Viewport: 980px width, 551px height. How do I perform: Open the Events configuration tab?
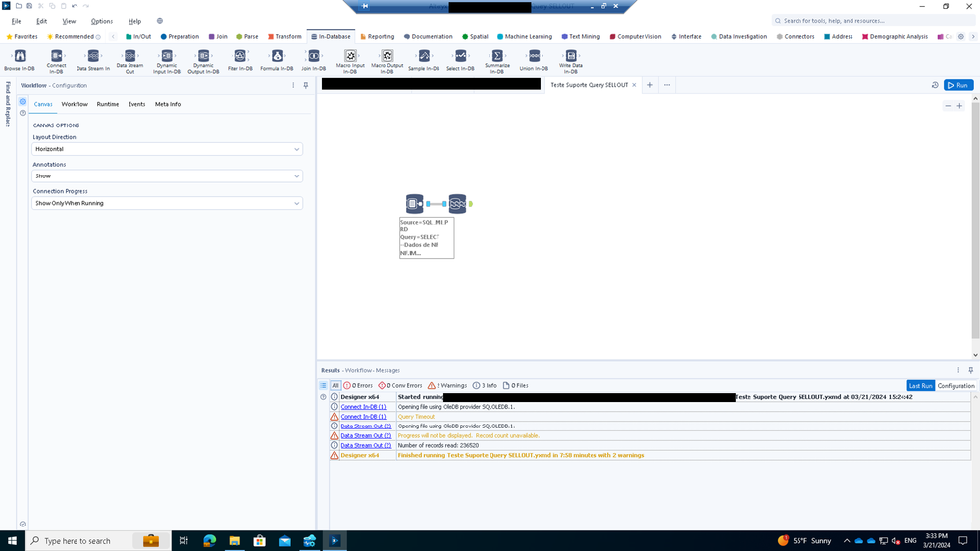(x=137, y=104)
